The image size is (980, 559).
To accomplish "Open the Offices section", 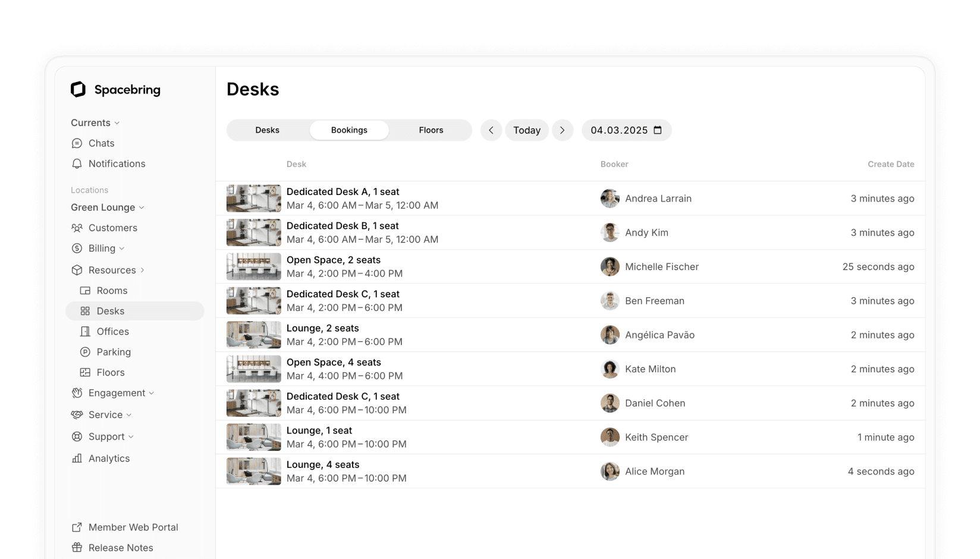I will [x=112, y=331].
